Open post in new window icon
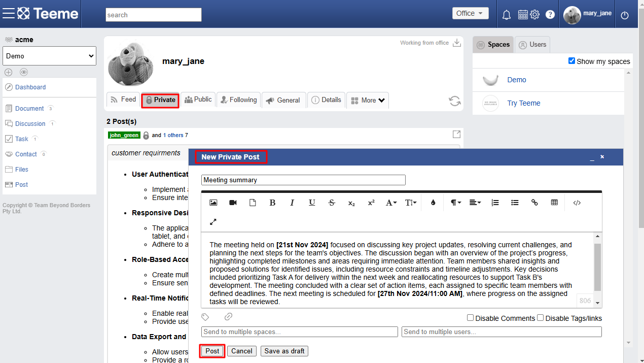The height and width of the screenshot is (363, 644). tap(456, 134)
